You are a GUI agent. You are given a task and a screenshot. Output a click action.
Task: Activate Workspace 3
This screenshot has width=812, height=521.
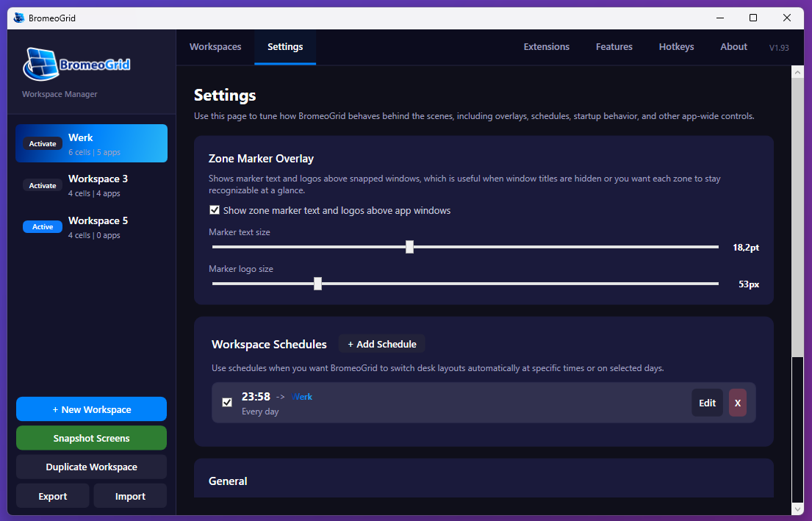(x=43, y=185)
